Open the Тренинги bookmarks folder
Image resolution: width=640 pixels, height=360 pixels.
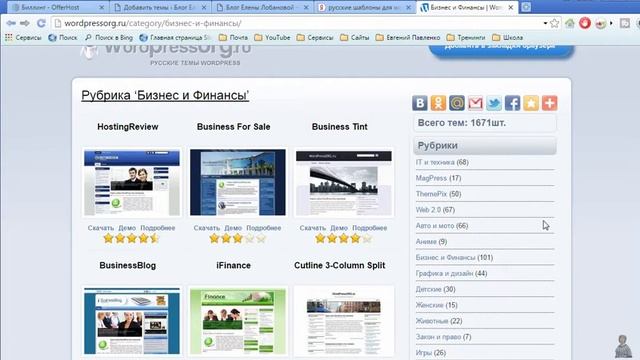pos(466,38)
